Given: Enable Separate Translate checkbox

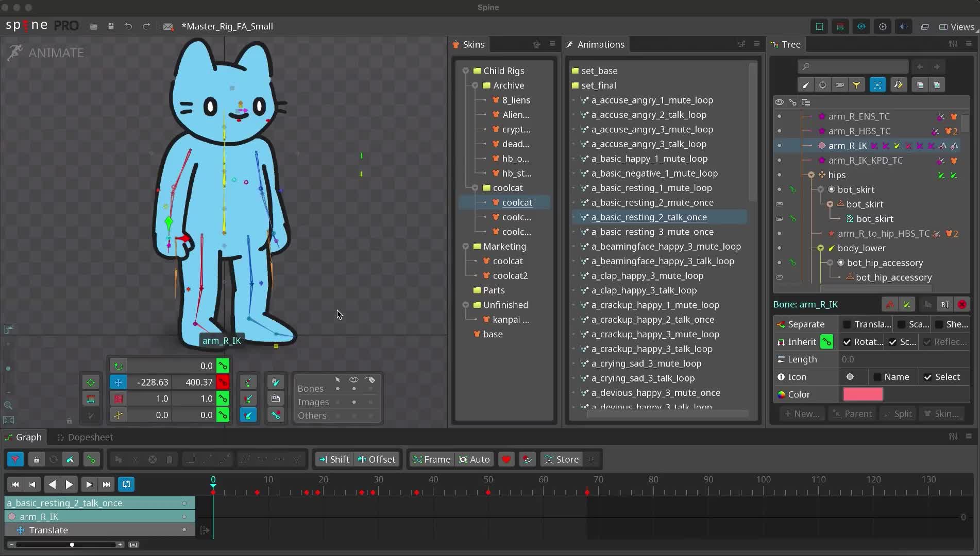Looking at the screenshot, I should pyautogui.click(x=847, y=324).
